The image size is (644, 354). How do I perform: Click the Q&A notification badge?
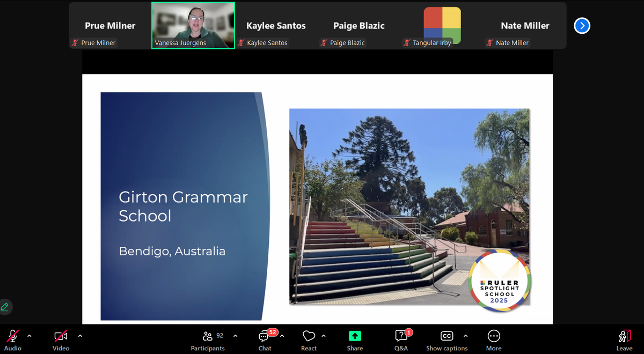[x=409, y=332]
